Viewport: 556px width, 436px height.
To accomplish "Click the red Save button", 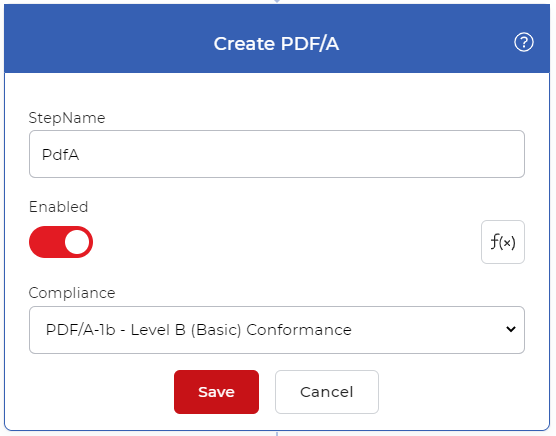I will coord(216,392).
